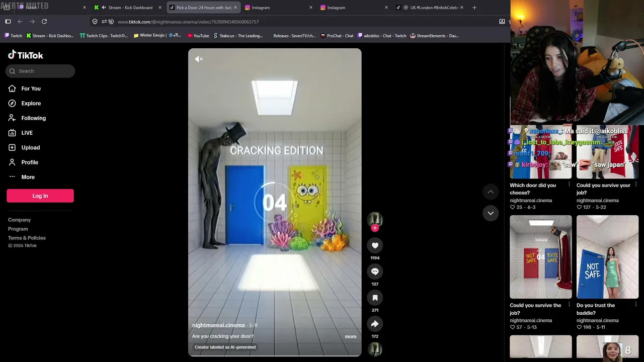Follow the creator with the plus badge
Screen dimensions: 644x362
tap(375, 228)
